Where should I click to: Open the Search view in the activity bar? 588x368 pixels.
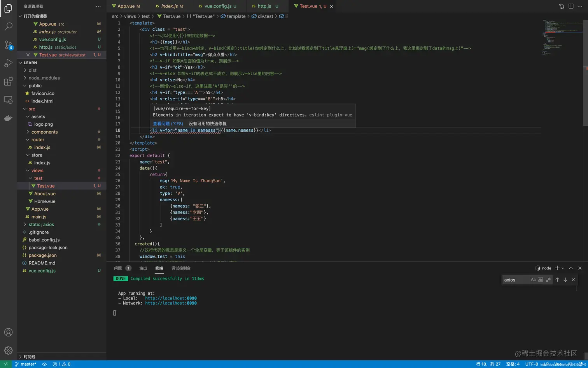tap(8, 26)
